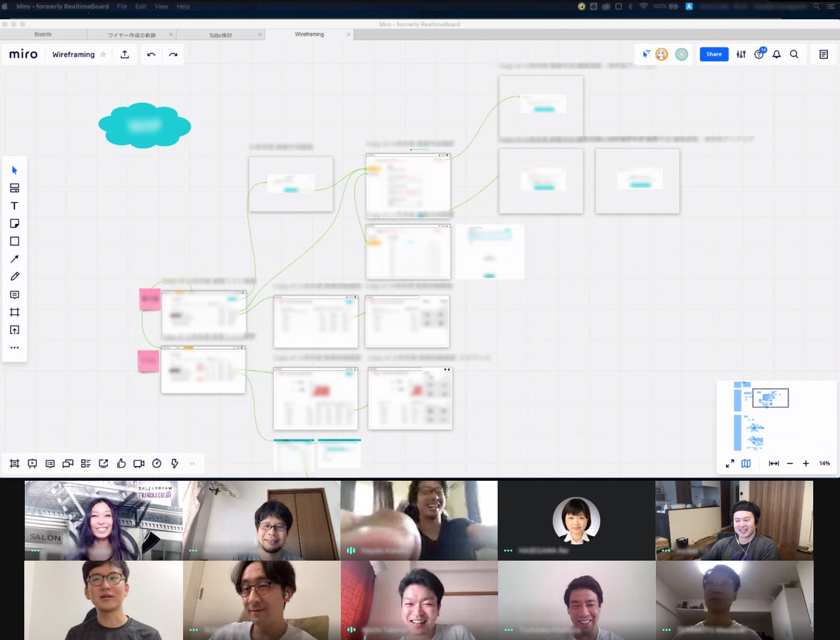Open the Templates tool in left toolbar
The width and height of the screenshot is (840, 640).
pyautogui.click(x=15, y=188)
